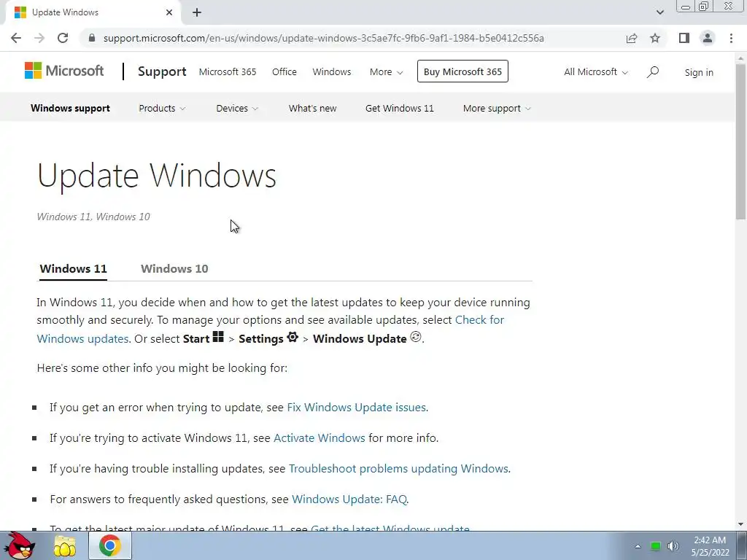Click the scrollbar down arrow
This screenshot has width=747, height=560.
[741, 525]
